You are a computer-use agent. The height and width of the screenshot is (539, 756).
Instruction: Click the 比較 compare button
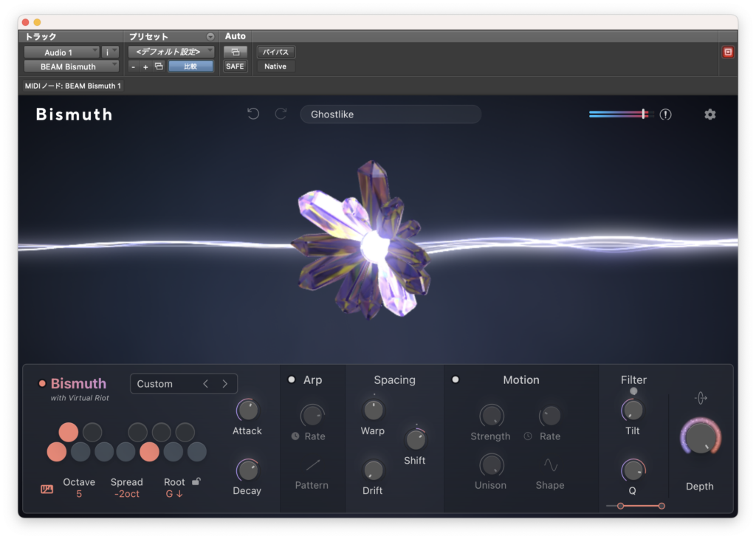pyautogui.click(x=191, y=66)
